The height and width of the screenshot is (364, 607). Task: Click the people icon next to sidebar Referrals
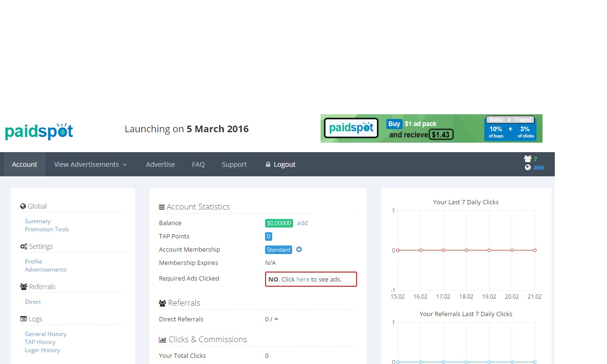click(24, 287)
